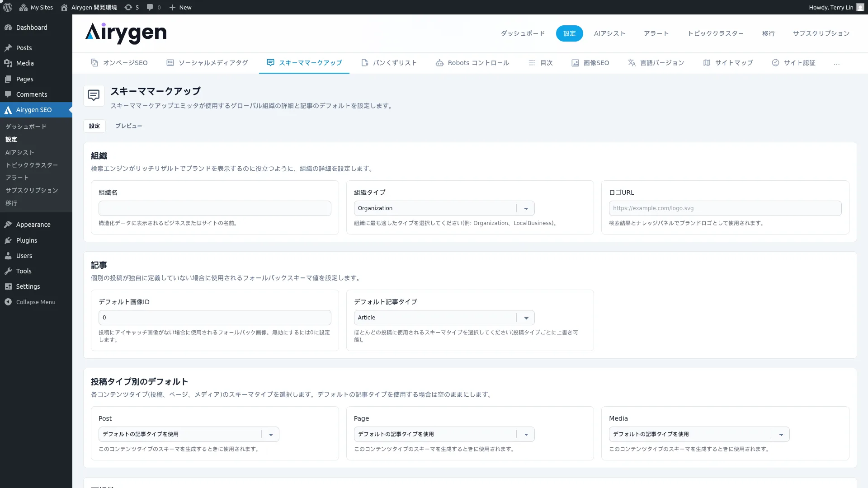868x488 pixels.
Task: Open Appearance brush icon
Action: tap(8, 225)
